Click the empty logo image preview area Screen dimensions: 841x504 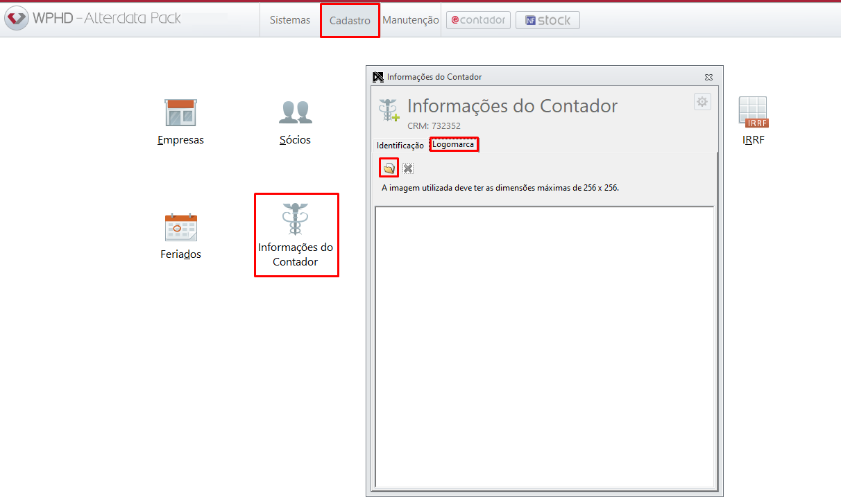pyautogui.click(x=545, y=347)
